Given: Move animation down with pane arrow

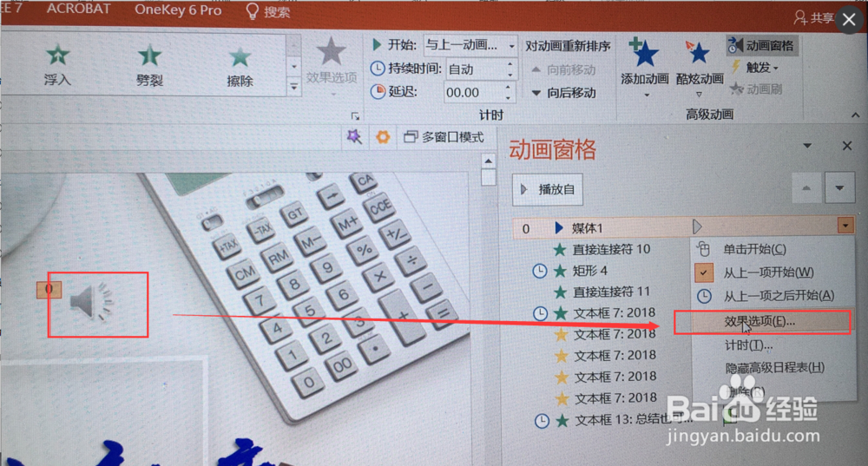Looking at the screenshot, I should click(839, 188).
